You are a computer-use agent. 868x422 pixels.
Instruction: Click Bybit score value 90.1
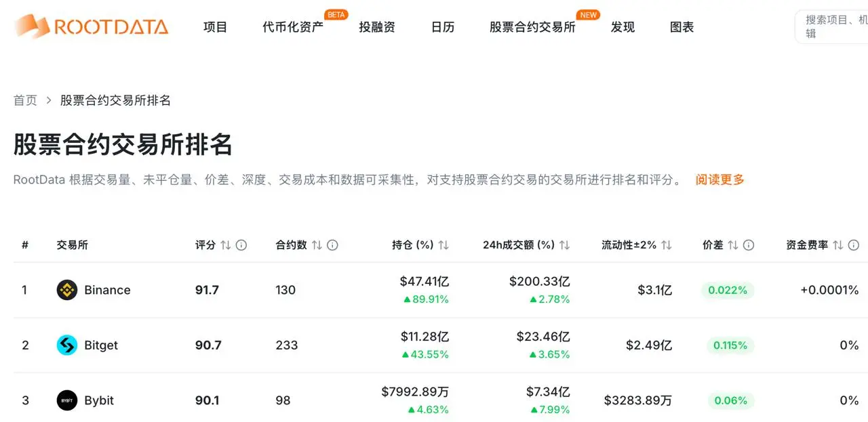coord(207,400)
